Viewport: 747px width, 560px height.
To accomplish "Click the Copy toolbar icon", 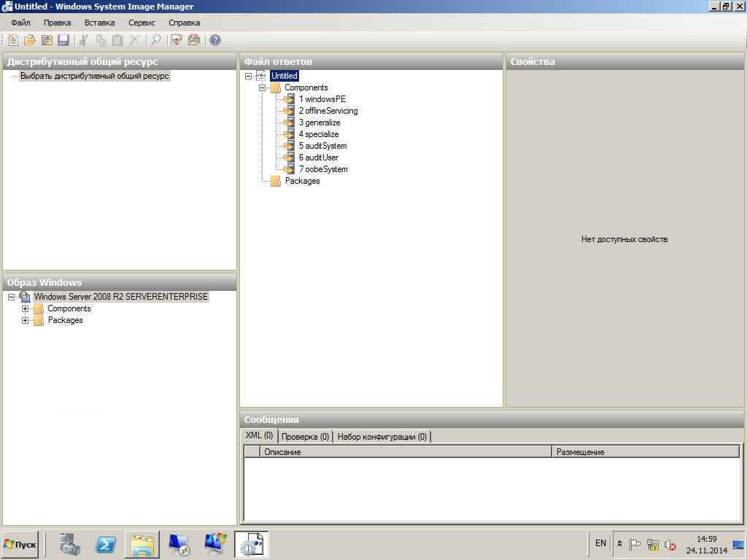I will coord(101,41).
